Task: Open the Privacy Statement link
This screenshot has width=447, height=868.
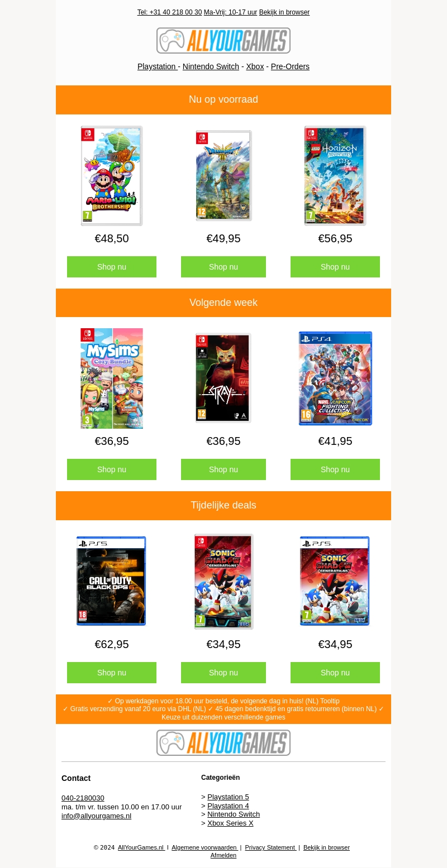Action: click(270, 847)
